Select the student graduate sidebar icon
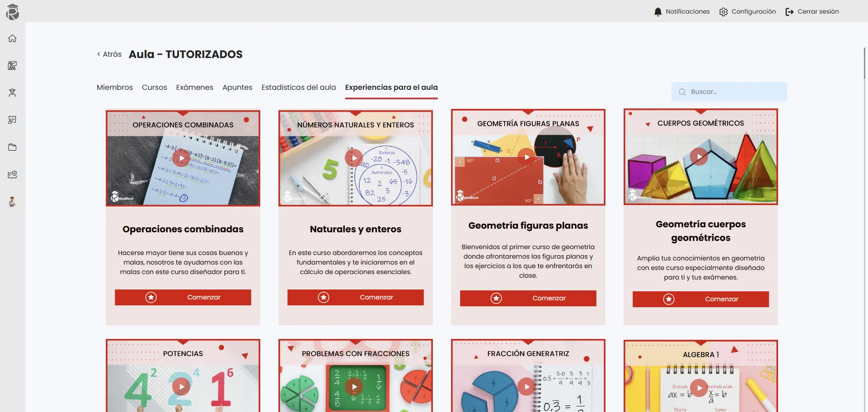868x412 pixels. (x=12, y=93)
